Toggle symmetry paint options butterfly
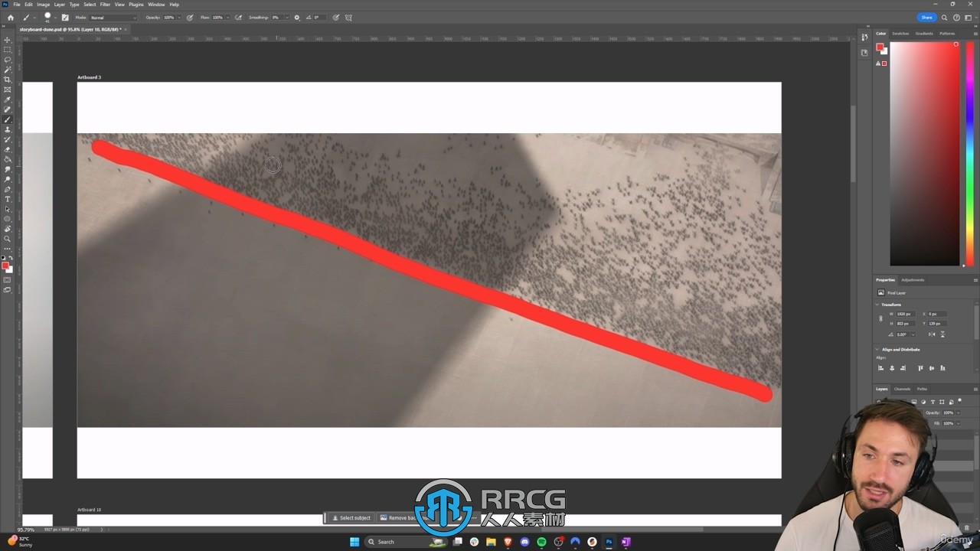 click(x=349, y=17)
